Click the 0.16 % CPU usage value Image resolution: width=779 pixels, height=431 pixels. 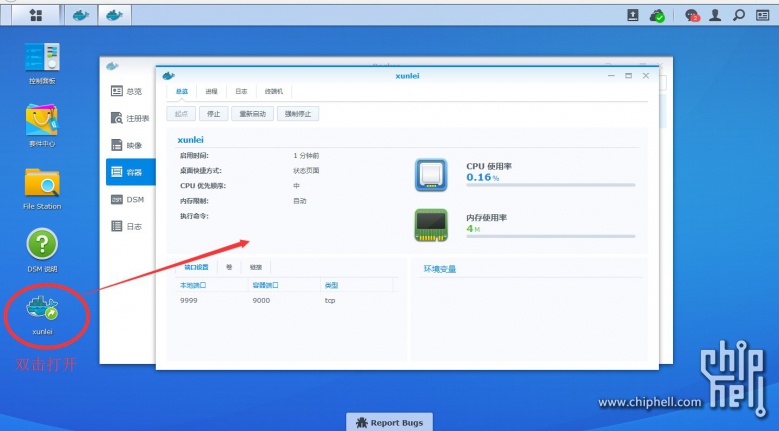click(x=482, y=177)
